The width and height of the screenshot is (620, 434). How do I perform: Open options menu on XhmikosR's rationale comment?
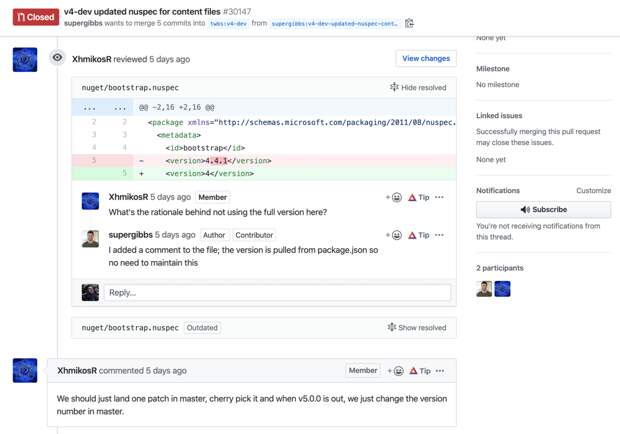point(439,197)
